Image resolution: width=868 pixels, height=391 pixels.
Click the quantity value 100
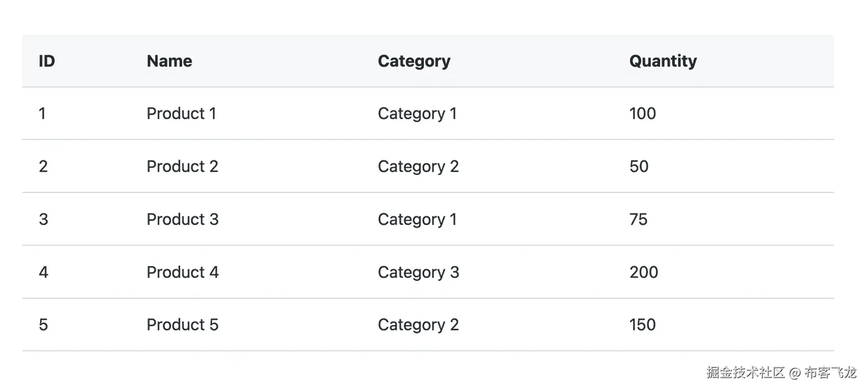tap(642, 113)
